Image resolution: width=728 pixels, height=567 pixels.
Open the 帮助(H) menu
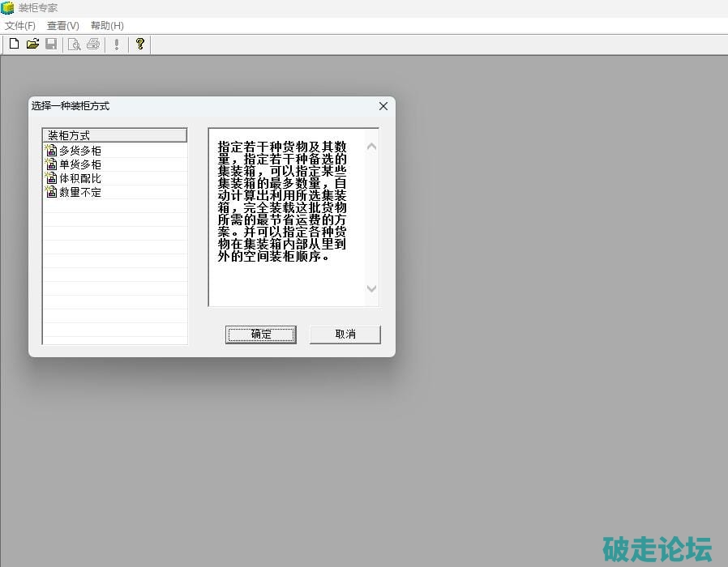[x=107, y=26]
